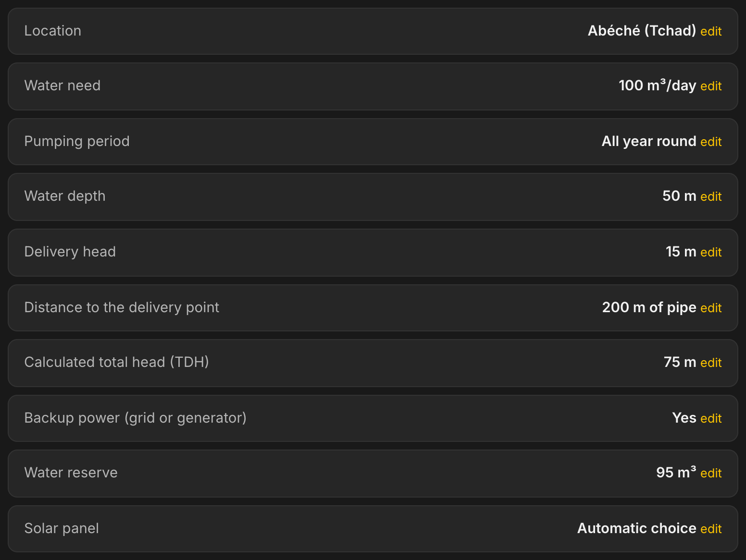The height and width of the screenshot is (560, 746).
Task: Edit the Backup power Yes setting
Action: tap(711, 418)
